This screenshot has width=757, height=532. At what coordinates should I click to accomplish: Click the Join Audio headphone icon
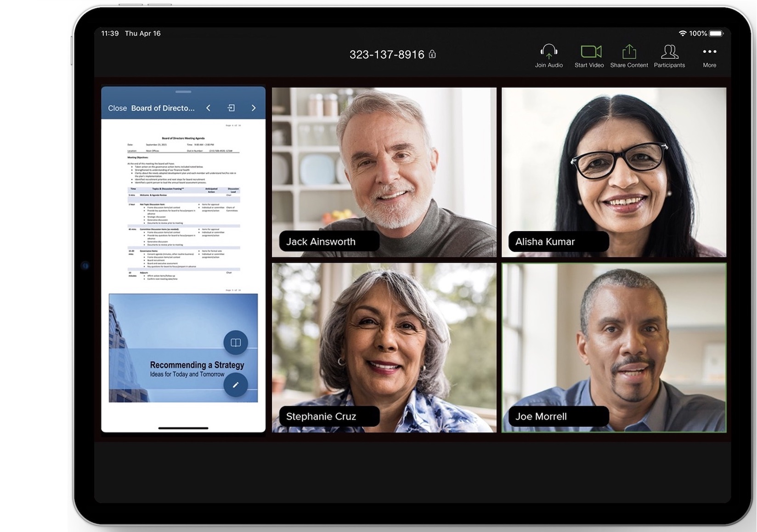click(x=548, y=52)
